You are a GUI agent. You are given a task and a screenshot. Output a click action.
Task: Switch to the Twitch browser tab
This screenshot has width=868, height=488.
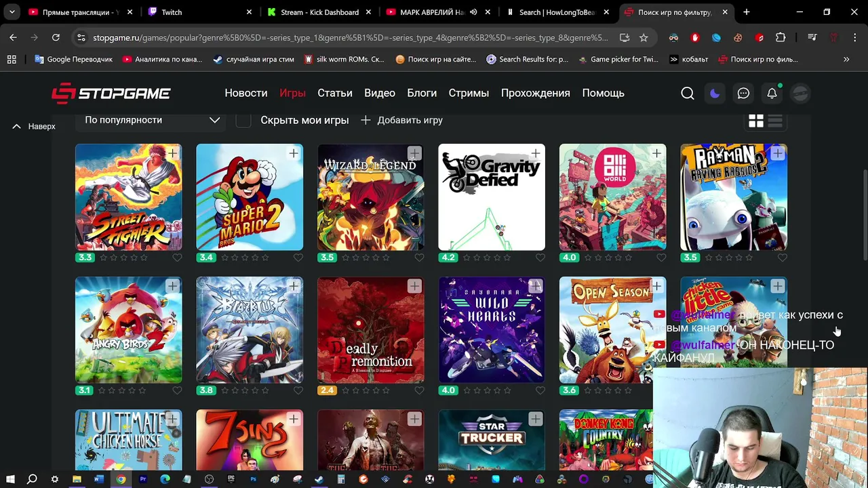[199, 12]
